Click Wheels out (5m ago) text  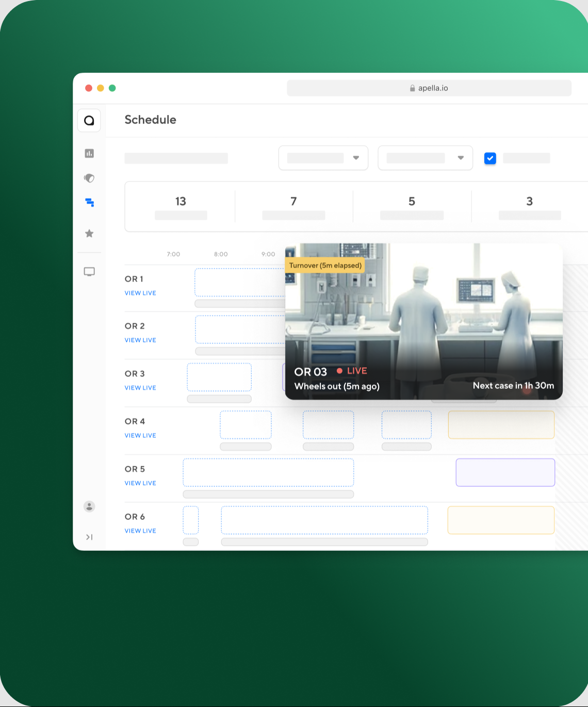click(x=337, y=386)
